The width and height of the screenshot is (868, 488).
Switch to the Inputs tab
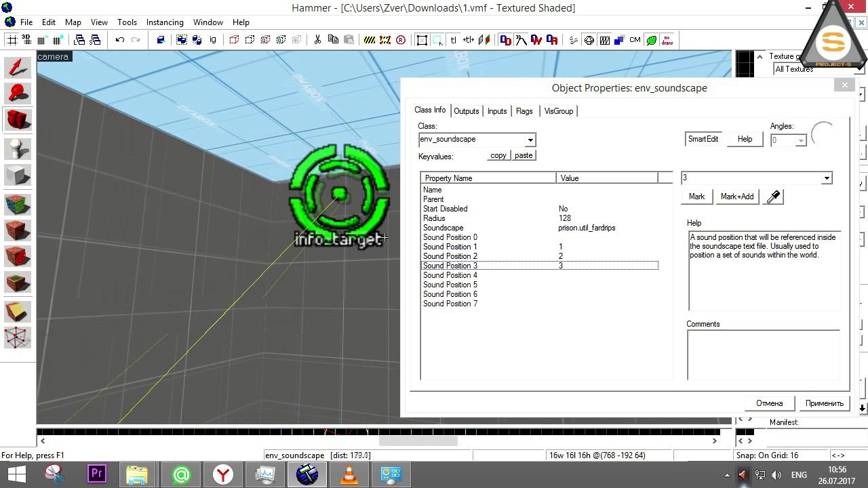(497, 111)
